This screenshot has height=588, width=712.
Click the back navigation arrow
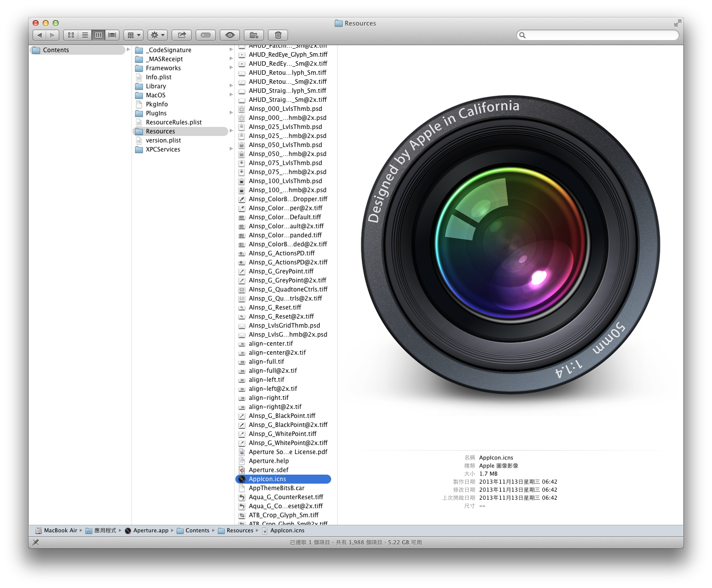tap(40, 35)
